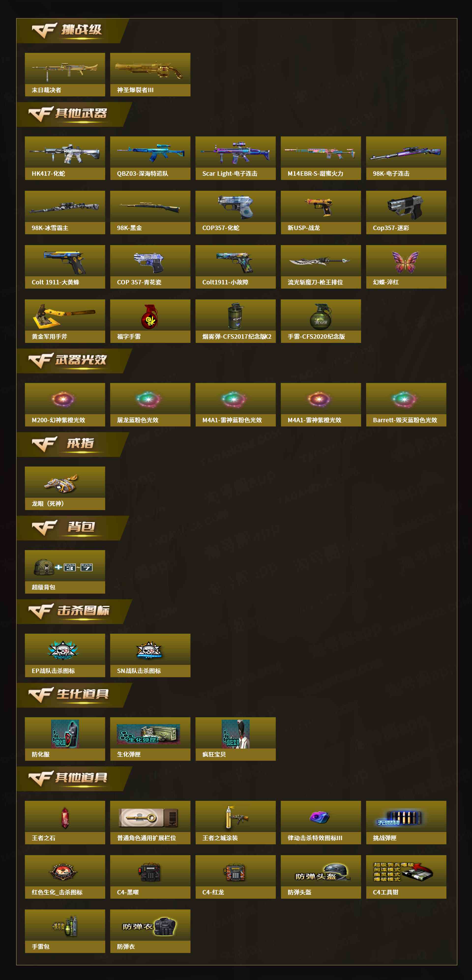This screenshot has width=472, height=980.
Task: Open the 龙眼（死神）ring item
Action: (65, 488)
